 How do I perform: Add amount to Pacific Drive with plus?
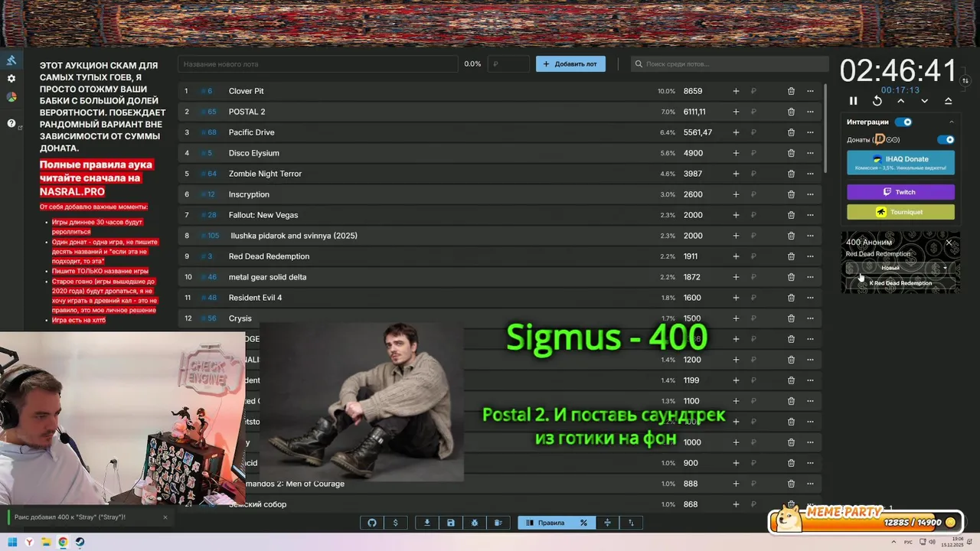tap(736, 132)
